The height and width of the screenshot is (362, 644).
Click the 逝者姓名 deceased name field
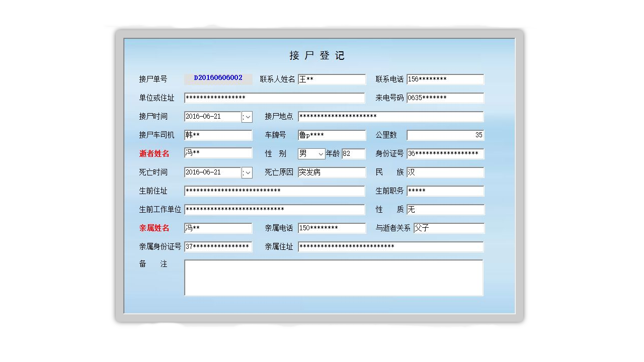[x=217, y=153]
